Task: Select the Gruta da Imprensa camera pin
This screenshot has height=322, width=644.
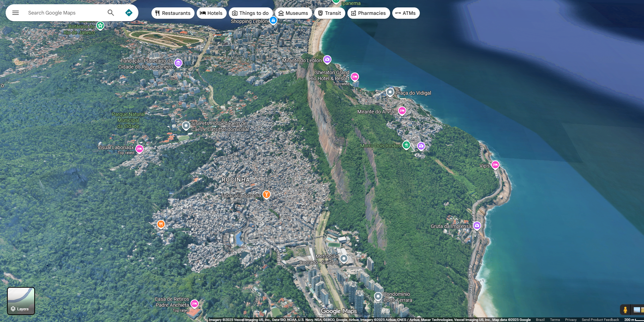Action: click(477, 226)
